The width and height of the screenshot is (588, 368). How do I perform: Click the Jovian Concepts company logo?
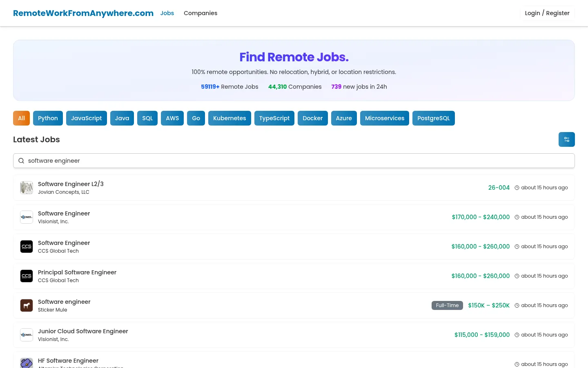point(27,188)
